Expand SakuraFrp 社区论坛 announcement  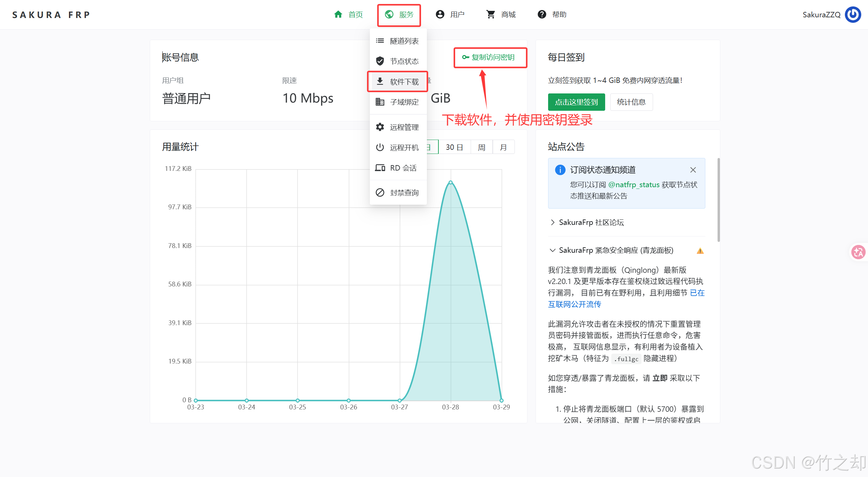591,223
